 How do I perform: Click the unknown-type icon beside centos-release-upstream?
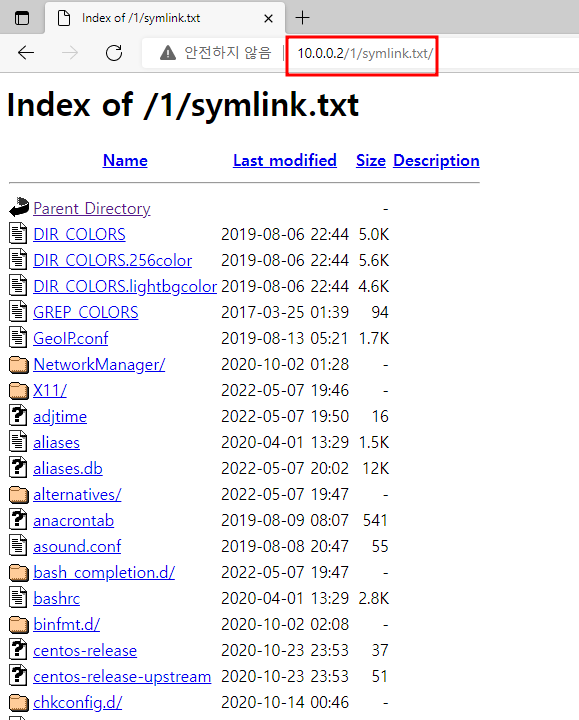point(18,675)
